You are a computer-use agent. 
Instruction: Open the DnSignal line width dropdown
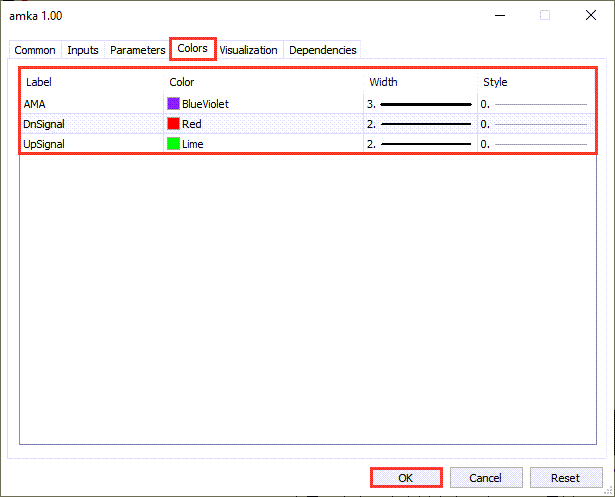coord(419,124)
